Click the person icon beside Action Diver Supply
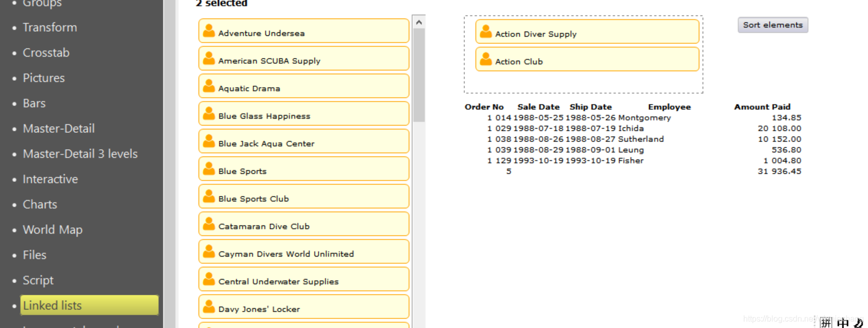Screen dimensions: 868x328 click(486, 32)
